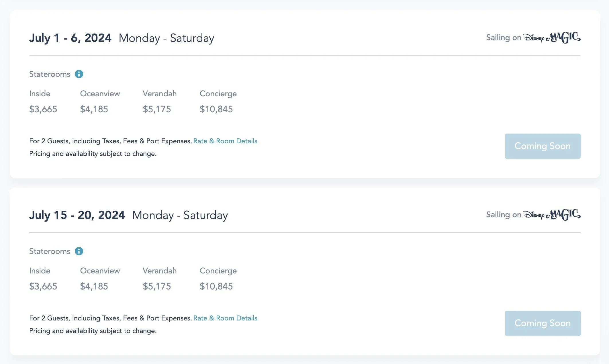
Task: Select Inside $3,665 price on July 1 sailing
Action: 43,109
